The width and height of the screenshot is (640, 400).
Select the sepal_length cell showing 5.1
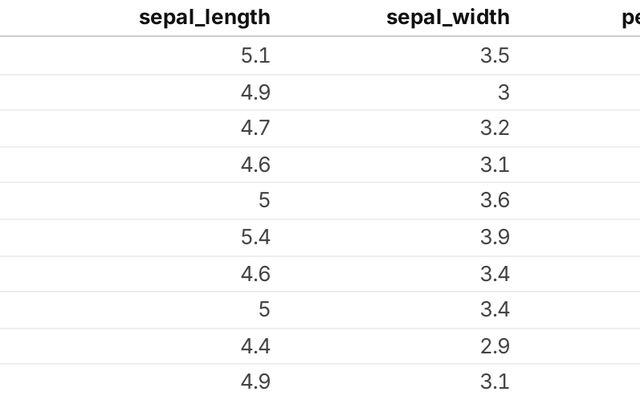(256, 56)
